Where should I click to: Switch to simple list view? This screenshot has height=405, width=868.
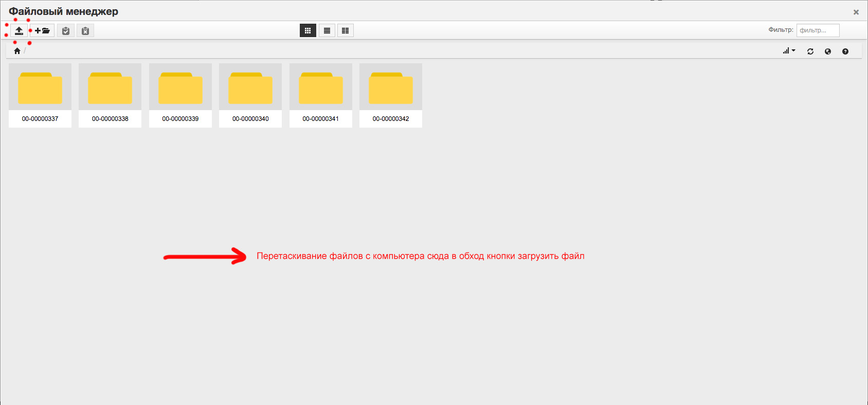coord(327,31)
